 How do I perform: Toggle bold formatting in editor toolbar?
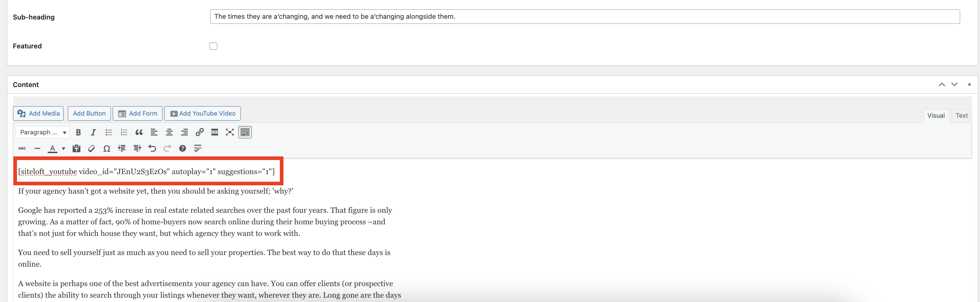pos(78,132)
